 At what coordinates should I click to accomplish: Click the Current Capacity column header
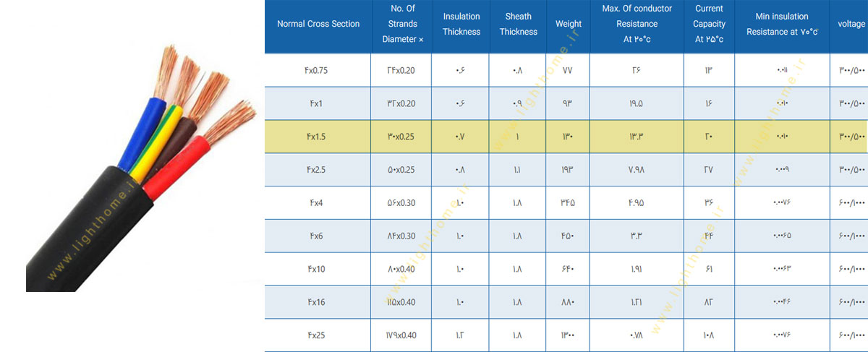coord(710,24)
